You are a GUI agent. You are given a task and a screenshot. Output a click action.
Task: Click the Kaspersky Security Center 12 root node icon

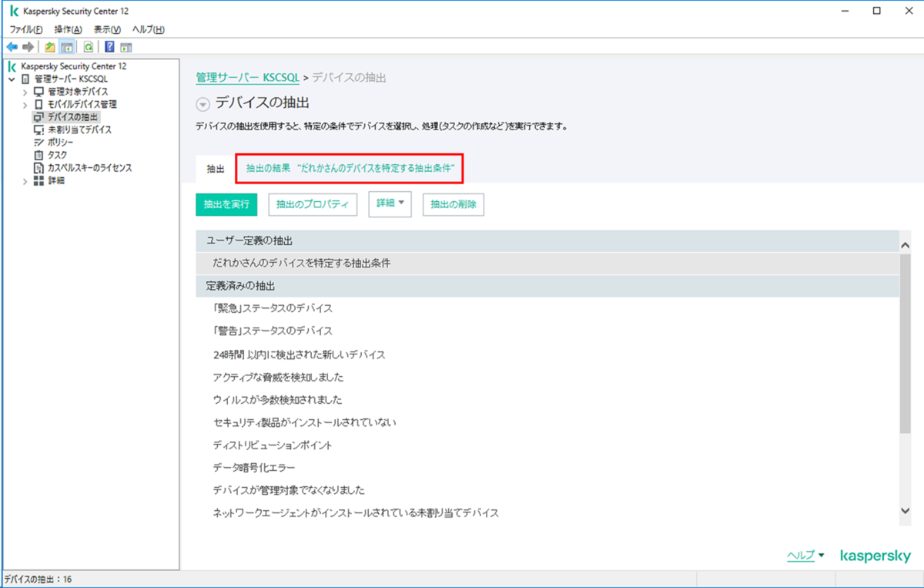point(12,66)
